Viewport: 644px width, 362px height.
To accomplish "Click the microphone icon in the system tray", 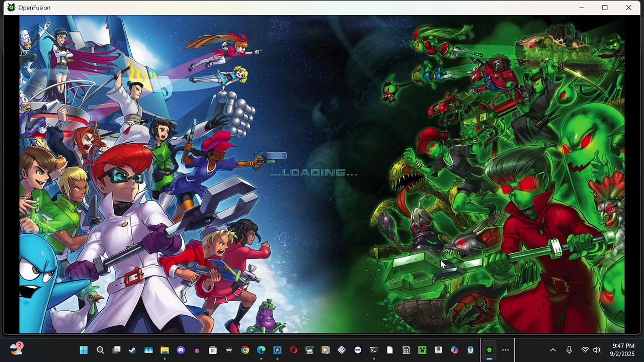I will (x=569, y=350).
